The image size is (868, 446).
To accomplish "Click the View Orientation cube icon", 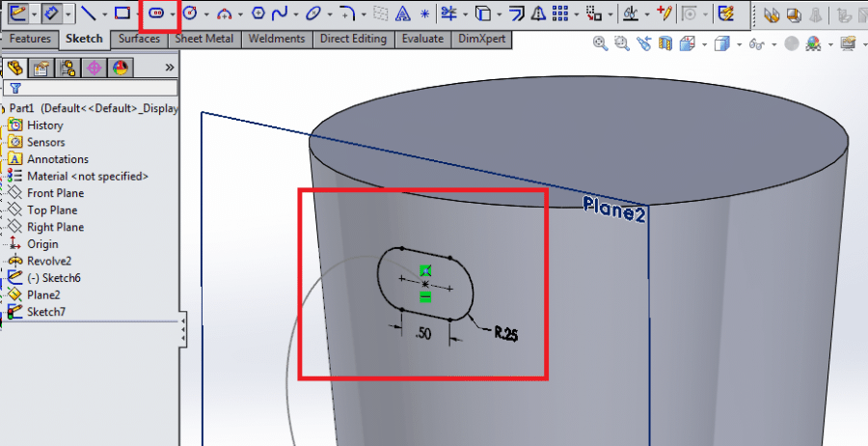I will (687, 43).
